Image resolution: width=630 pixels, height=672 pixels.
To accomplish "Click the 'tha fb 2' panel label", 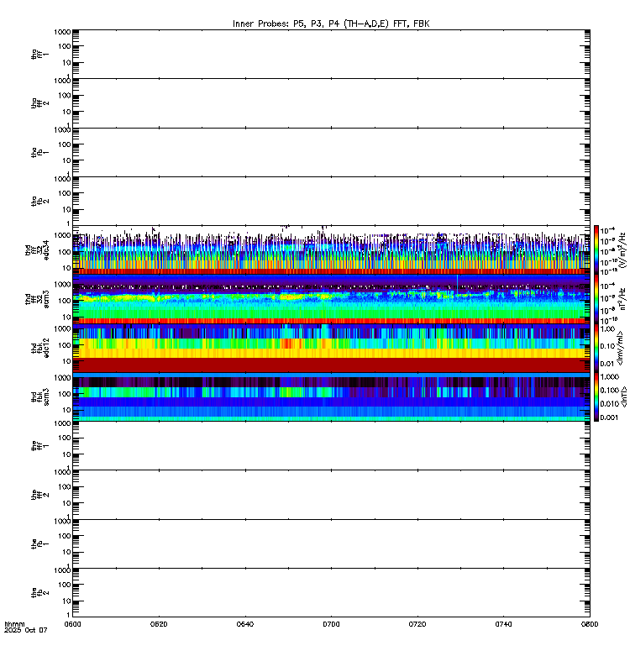I will point(40,202).
